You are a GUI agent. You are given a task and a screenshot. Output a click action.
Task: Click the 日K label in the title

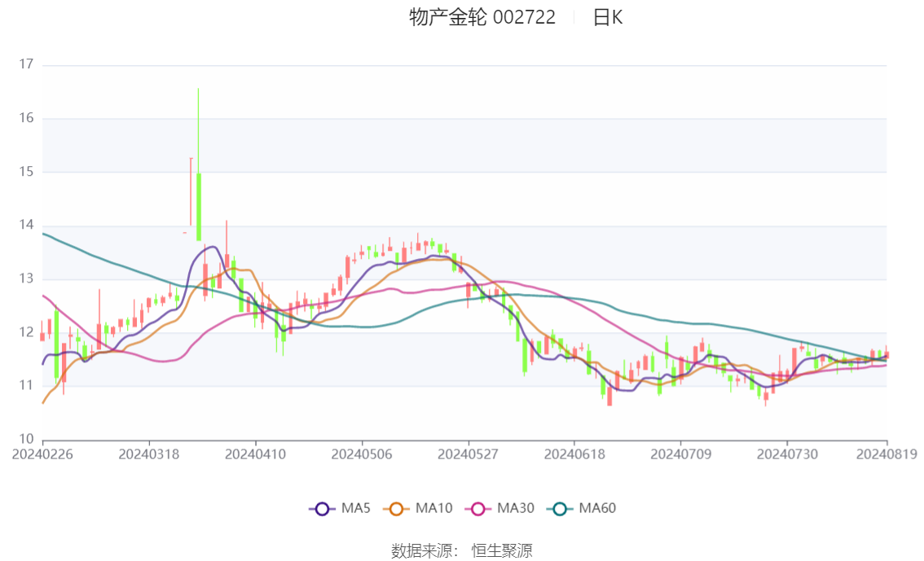pos(608,18)
